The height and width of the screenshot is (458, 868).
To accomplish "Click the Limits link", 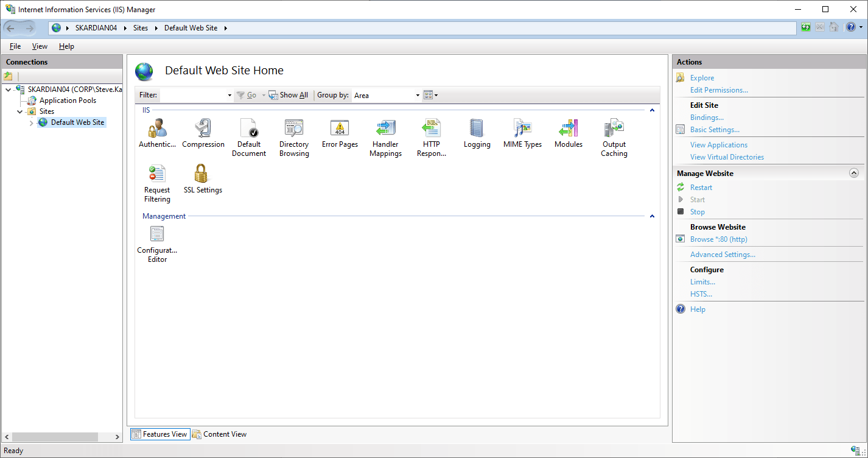I will [x=702, y=282].
